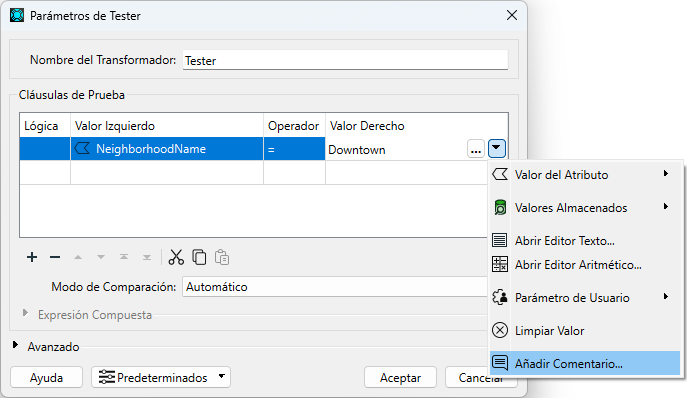Click the Valor Izquierdo column header
Viewport: 687px width, 398px height.
(x=166, y=126)
